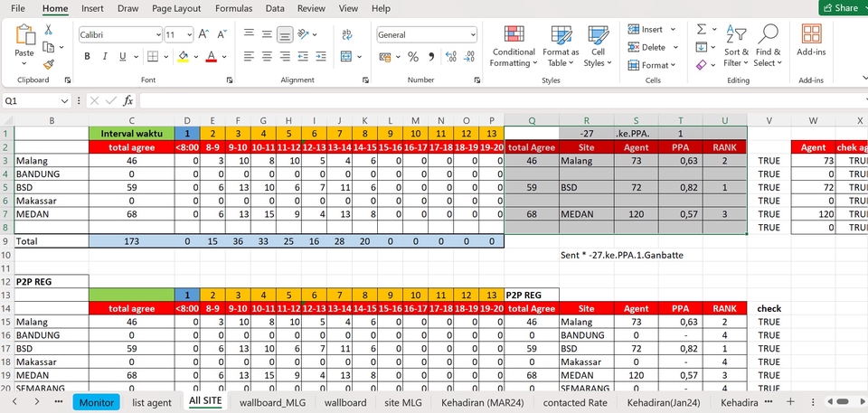
Task: Open Add-ins
Action: tap(811, 41)
